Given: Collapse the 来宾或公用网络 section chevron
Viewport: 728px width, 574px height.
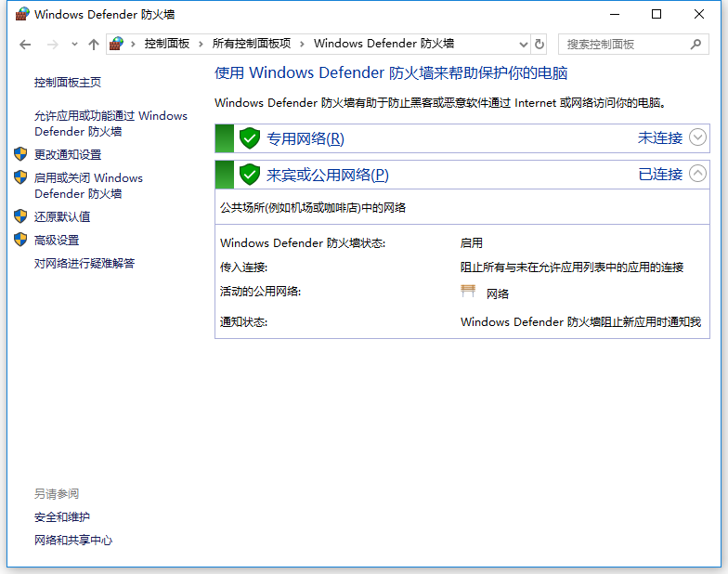Looking at the screenshot, I should [x=697, y=174].
